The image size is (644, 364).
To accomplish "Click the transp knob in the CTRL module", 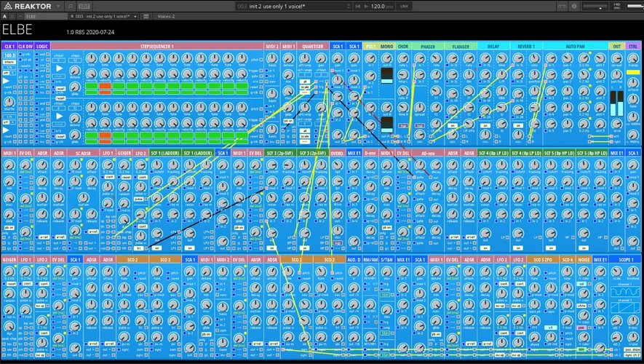I will pyautogui.click(x=633, y=58).
